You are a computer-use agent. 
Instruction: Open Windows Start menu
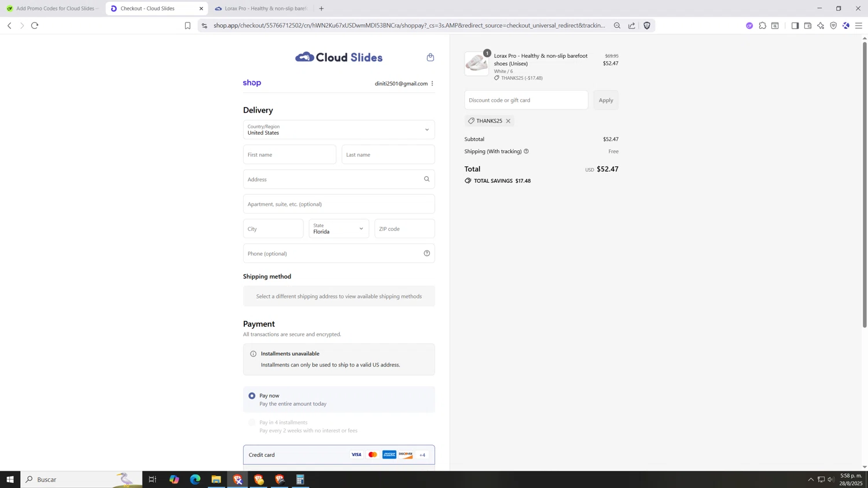click(x=10, y=479)
